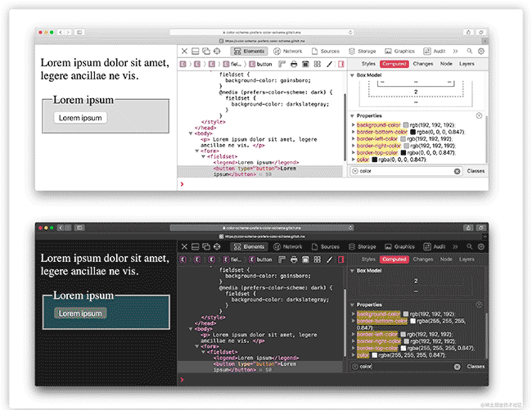Image resolution: width=532 pixels, height=410 pixels.
Task: Toggle the grid overlay icon in dark inspector
Action: 316,259
